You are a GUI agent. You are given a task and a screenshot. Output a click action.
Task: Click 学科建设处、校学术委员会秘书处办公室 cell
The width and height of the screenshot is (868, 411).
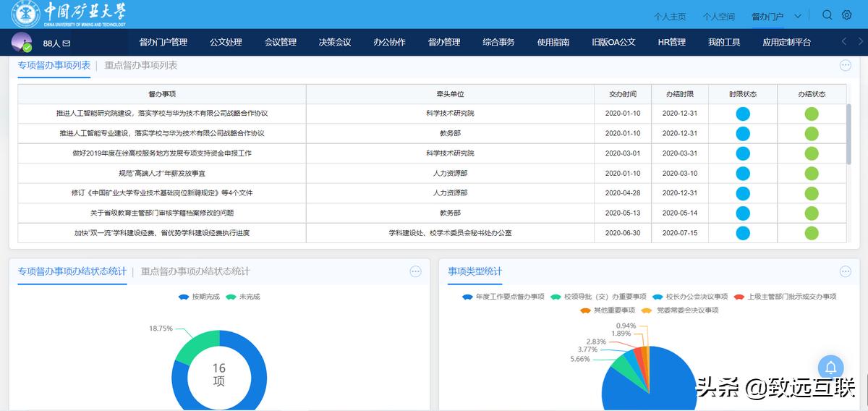pyautogui.click(x=450, y=233)
